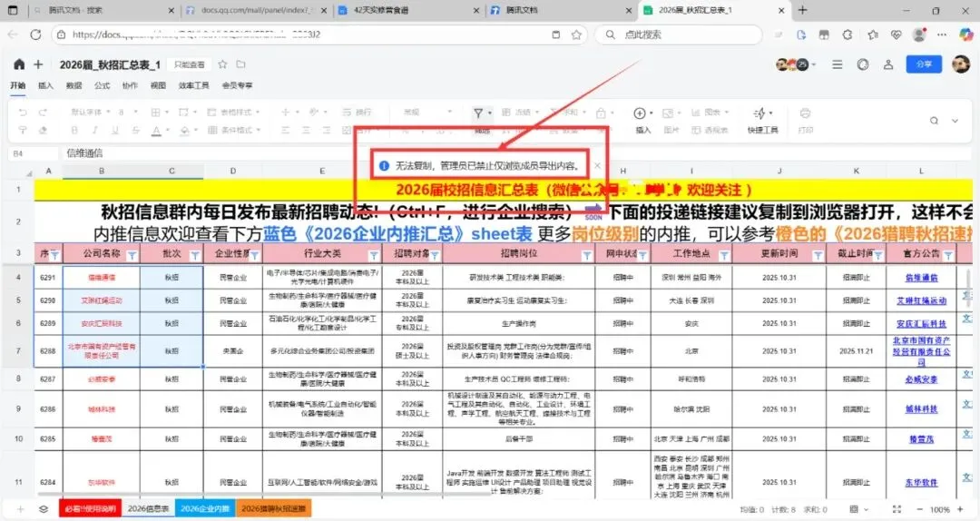Open the 常规 number format dropdown
Viewport: 980px width, 521px height.
[x=427, y=113]
